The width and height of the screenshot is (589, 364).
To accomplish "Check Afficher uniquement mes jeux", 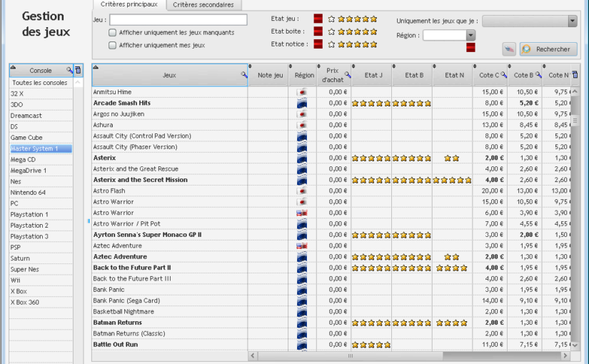I will (x=112, y=46).
